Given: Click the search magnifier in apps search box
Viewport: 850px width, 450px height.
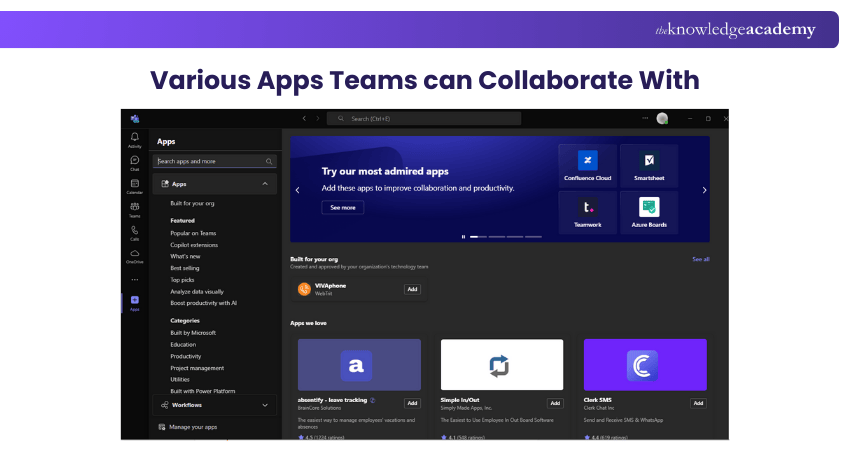Looking at the screenshot, I should pyautogui.click(x=269, y=161).
